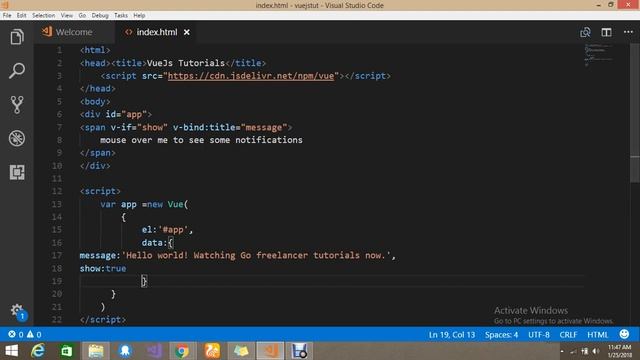Screen dimensions: 640x360
Task: Close the index.html tab
Action: coord(187,32)
